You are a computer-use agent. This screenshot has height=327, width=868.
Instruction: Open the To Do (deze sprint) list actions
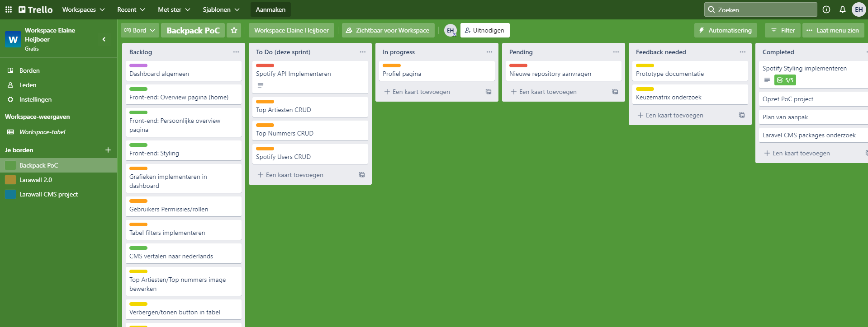(x=363, y=52)
